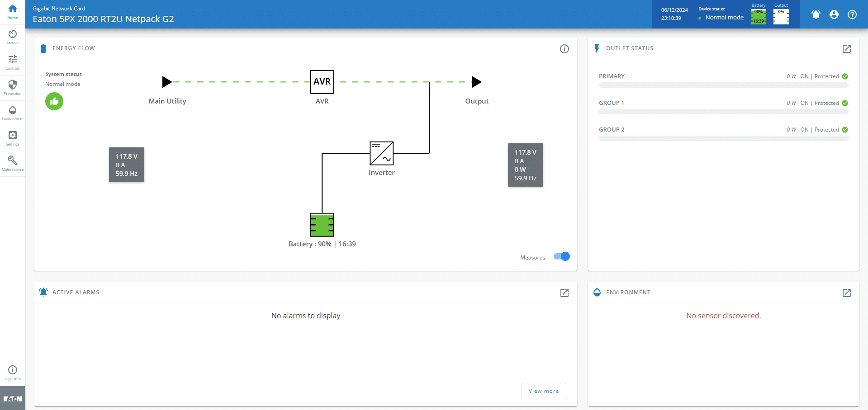Click the Energy Flow info icon
Viewport: 868px width, 410px height.
click(564, 49)
